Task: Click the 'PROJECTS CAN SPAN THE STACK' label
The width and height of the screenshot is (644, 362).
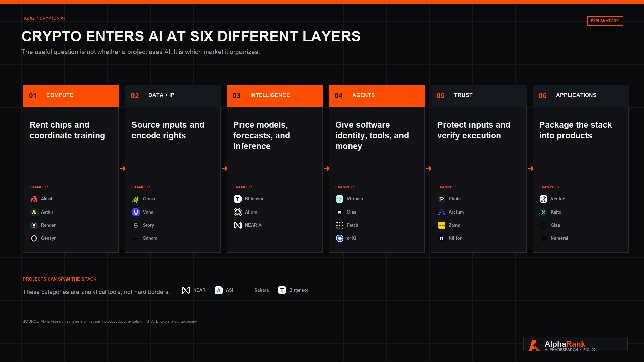Action: 60,279
